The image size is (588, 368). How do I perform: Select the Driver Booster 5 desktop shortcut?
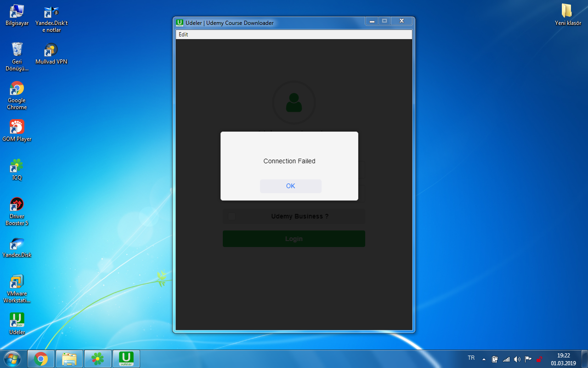point(17,212)
